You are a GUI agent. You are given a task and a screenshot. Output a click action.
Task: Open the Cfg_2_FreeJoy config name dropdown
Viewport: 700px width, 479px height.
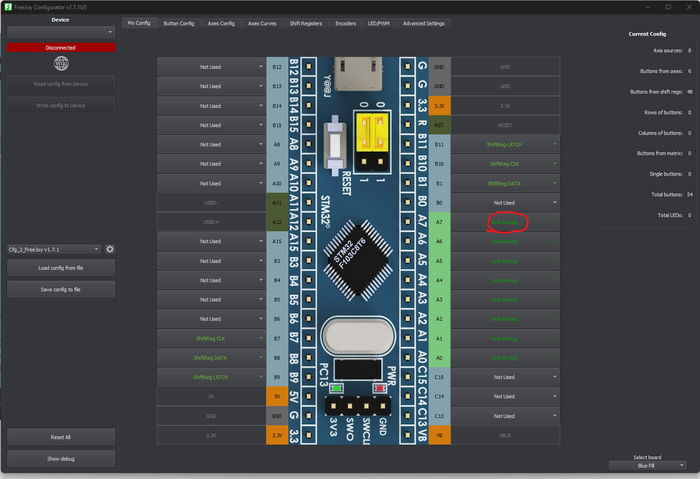(54, 249)
